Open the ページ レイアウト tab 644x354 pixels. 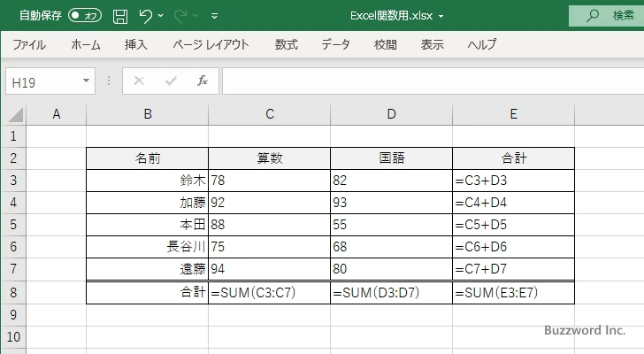(x=211, y=44)
